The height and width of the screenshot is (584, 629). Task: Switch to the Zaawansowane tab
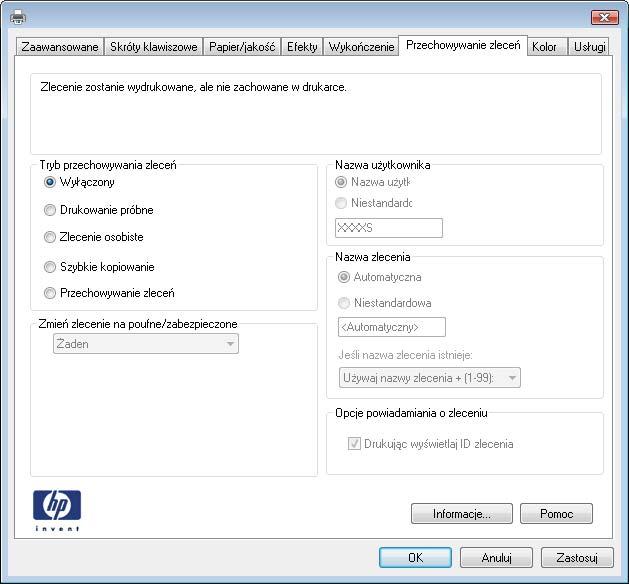point(60,47)
